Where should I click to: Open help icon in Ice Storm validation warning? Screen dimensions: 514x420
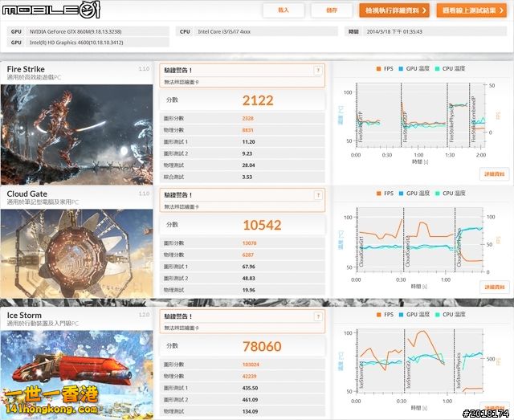[318, 316]
